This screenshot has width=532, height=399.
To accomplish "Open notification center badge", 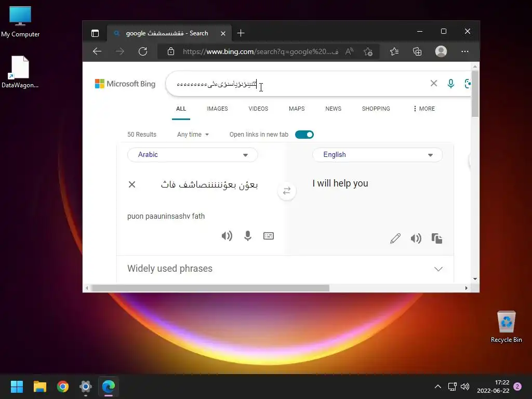I will click(x=517, y=387).
